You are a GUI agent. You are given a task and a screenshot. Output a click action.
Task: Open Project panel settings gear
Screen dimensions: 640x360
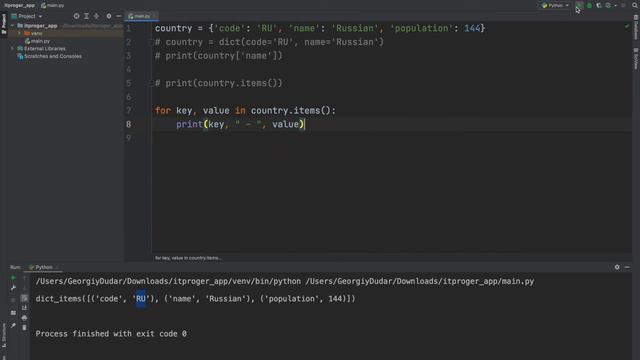pyautogui.click(x=109, y=16)
